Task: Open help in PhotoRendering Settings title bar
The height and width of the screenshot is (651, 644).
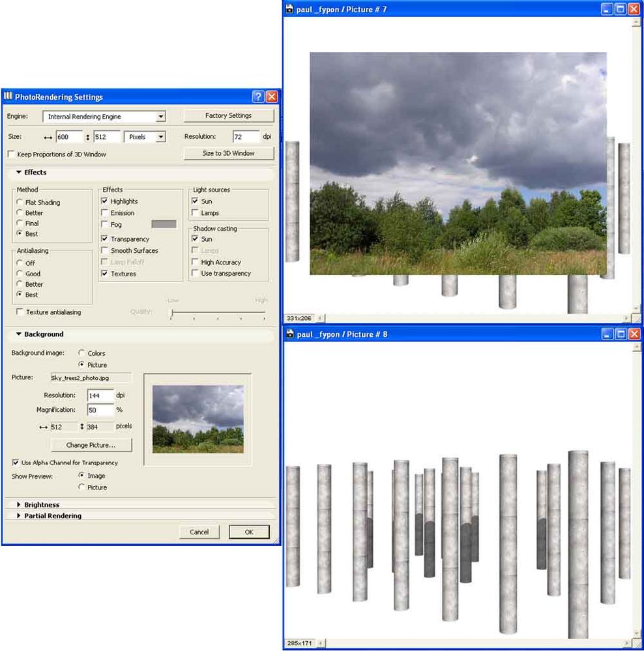Action: pos(258,96)
